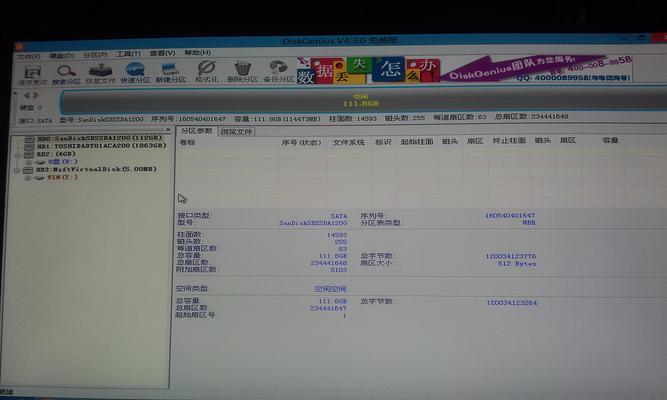
Task: Collapse the HD2 (4GB) tree node
Action: tap(18, 155)
